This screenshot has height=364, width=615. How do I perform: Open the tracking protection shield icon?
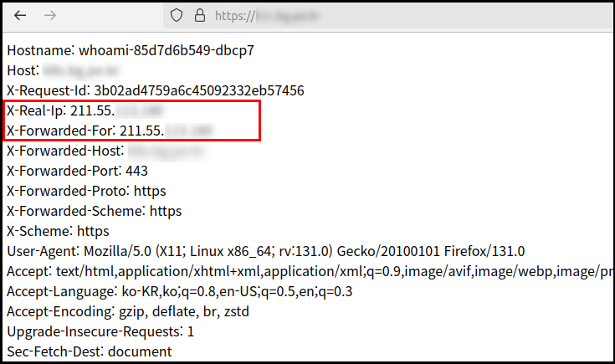tap(176, 15)
